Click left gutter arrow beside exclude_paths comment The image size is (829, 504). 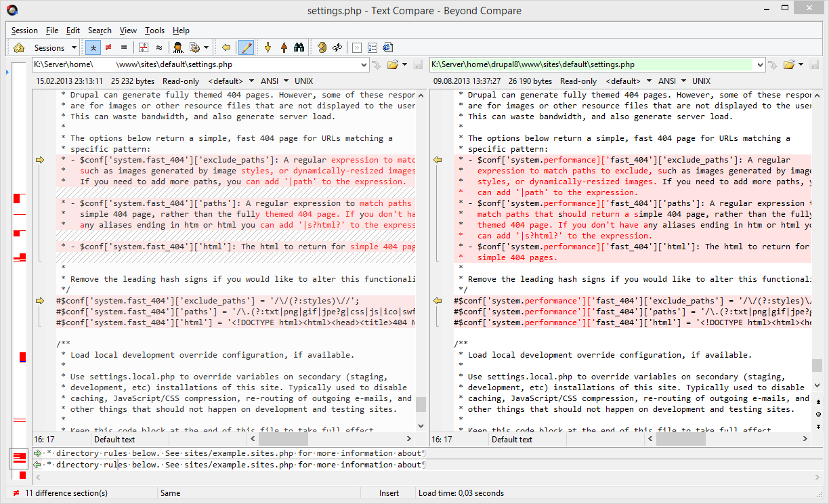(x=39, y=160)
